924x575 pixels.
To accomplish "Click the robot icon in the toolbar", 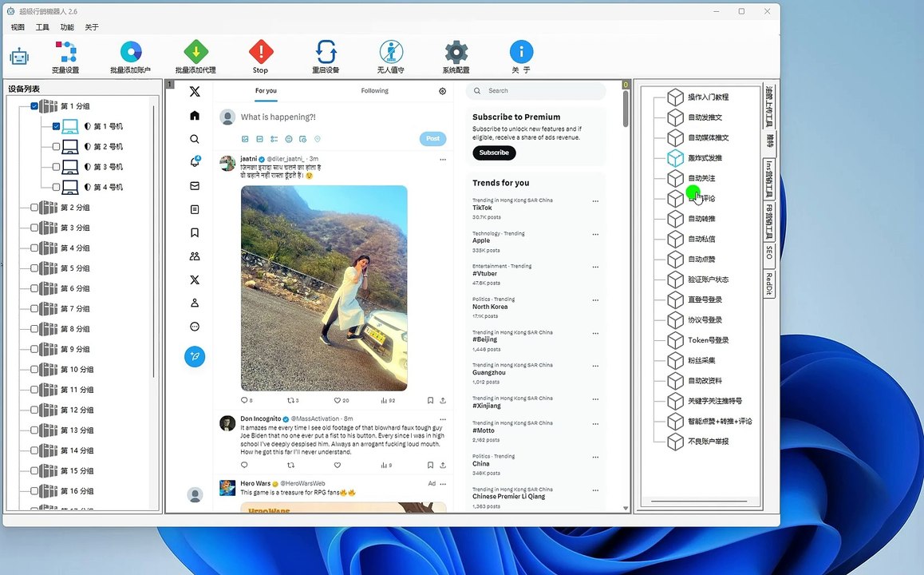I will click(19, 57).
